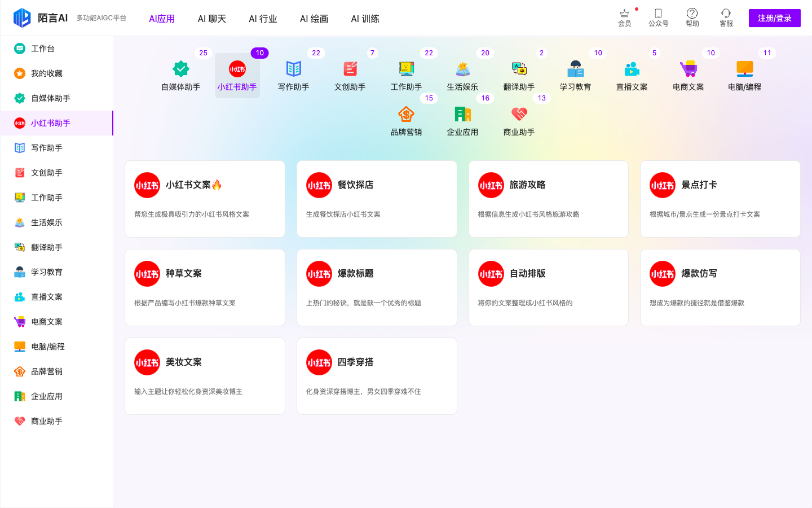Click description 想成为爆款的捷径就是借鉴爆款
The width and height of the screenshot is (812, 508).
pos(697,303)
